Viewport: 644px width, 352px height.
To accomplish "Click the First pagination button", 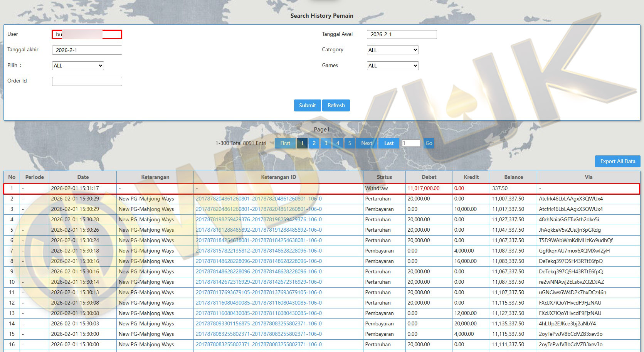I will point(285,143).
